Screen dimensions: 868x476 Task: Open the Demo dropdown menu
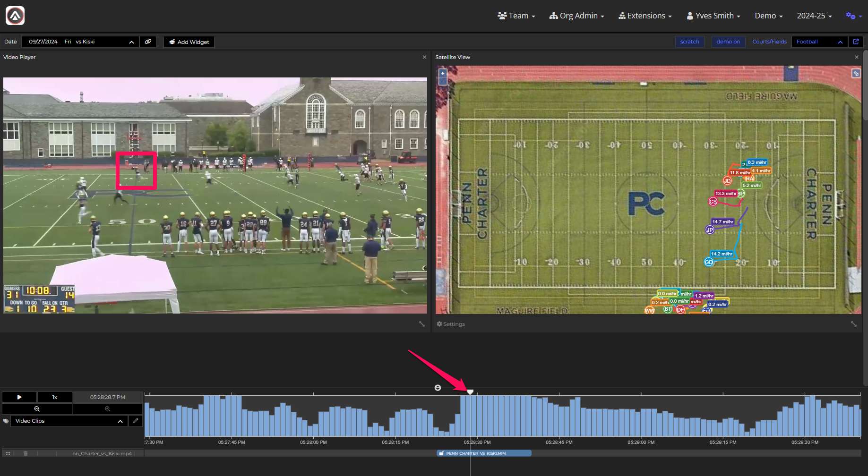coord(769,16)
